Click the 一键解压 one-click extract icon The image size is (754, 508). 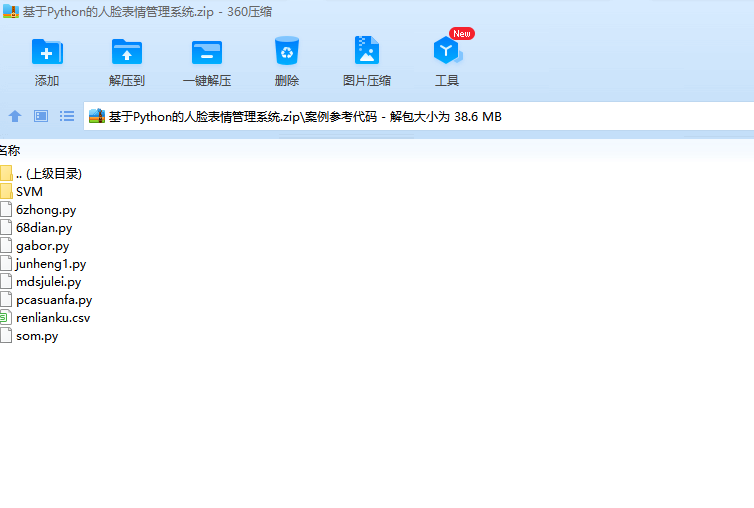tap(207, 52)
